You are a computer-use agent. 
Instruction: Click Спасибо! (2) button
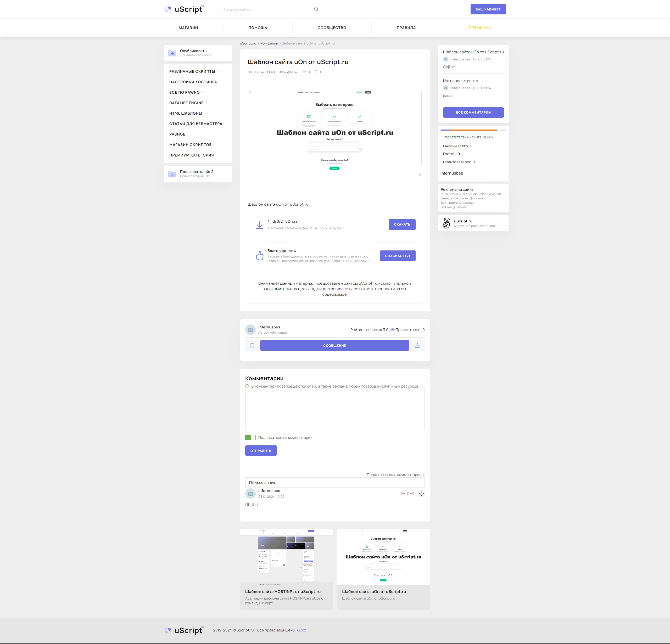tap(398, 256)
